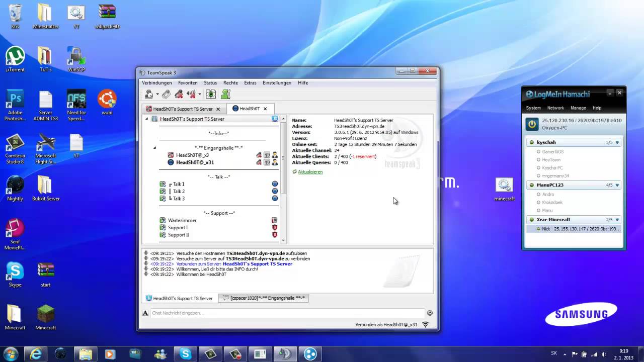Select the Support I channel
644x362 pixels.
(178, 228)
